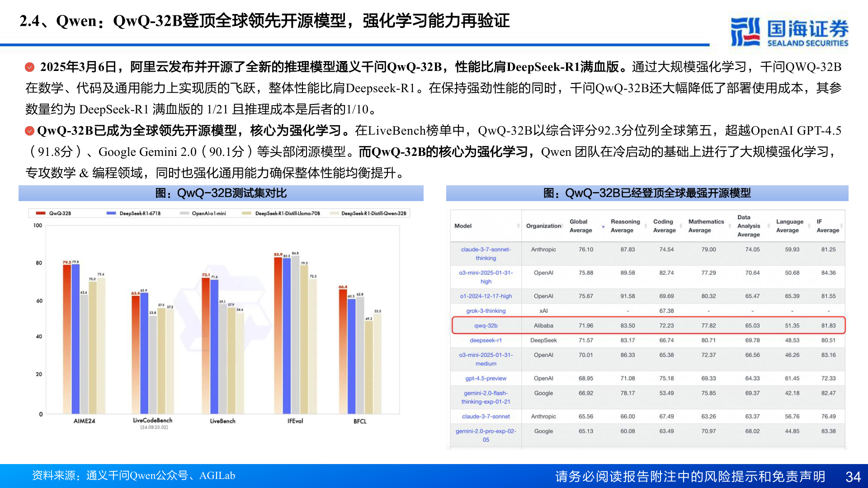Click the red QwQ-32B legend swatch
Screen dimensions: 868x488
pyautogui.click(x=41, y=213)
